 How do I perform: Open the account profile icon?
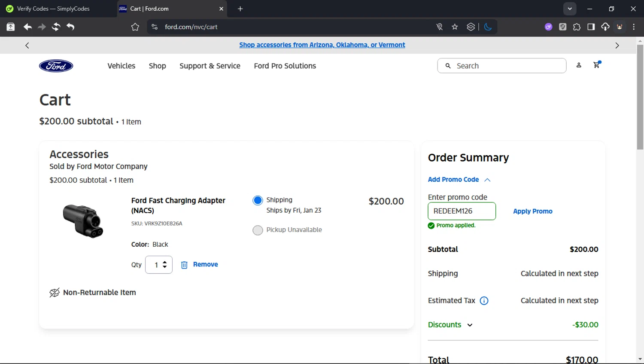coord(579,65)
